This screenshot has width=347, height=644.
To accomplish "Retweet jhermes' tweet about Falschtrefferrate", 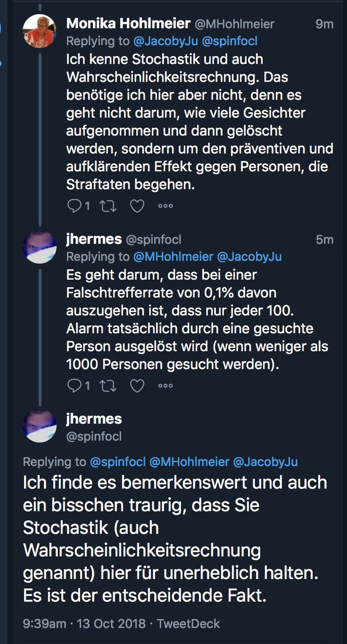I will click(x=107, y=385).
